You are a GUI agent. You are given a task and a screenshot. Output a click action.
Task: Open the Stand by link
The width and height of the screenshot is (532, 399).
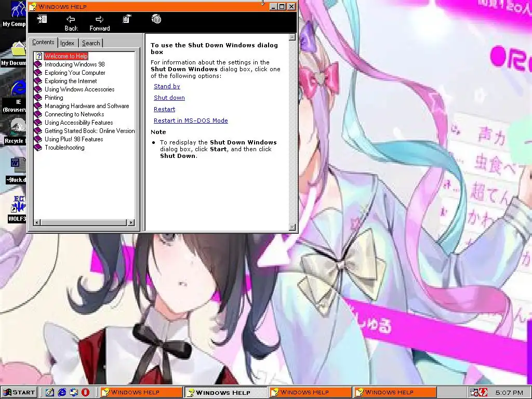click(x=167, y=86)
